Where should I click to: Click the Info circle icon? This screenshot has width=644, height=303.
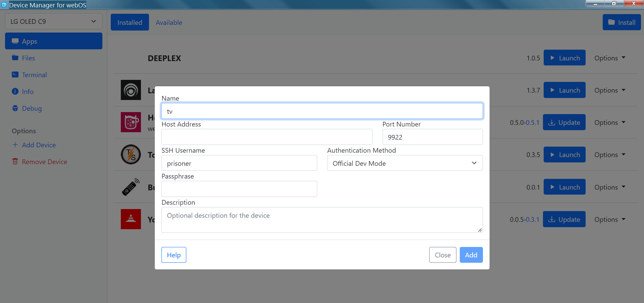click(15, 91)
